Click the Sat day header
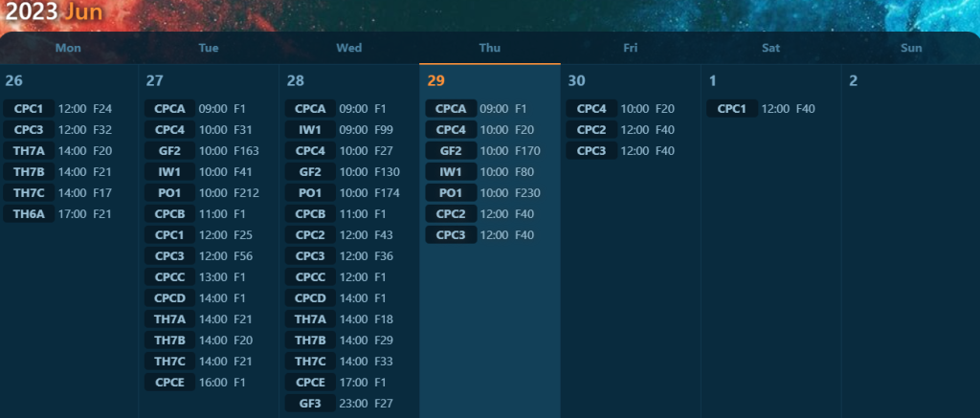Image resolution: width=980 pixels, height=418 pixels. point(770,48)
